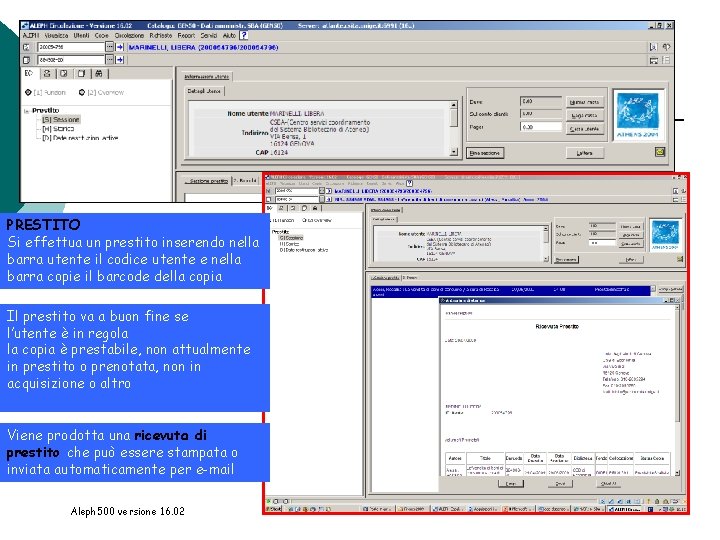
Task: Select the loan (first) tab icon in the left pane
Action: point(29,73)
